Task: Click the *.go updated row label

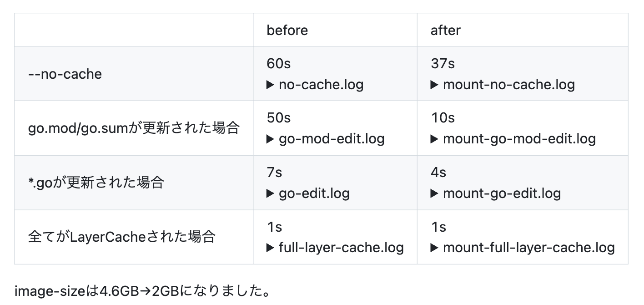Action: 96,183
